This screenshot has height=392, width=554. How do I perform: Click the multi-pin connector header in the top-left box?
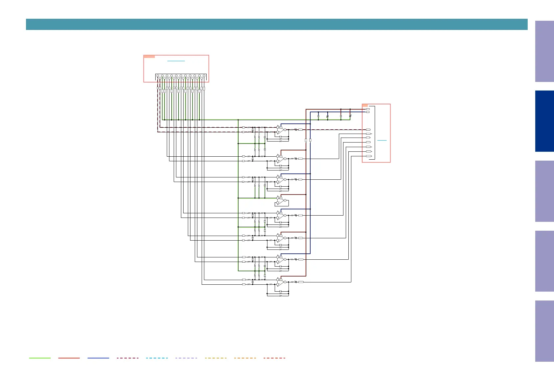(x=181, y=77)
